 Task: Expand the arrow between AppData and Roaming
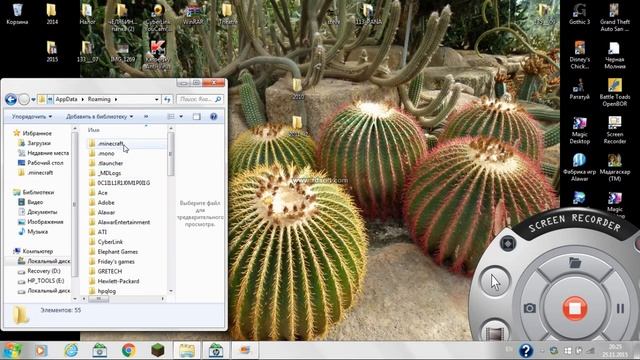click(x=82, y=99)
